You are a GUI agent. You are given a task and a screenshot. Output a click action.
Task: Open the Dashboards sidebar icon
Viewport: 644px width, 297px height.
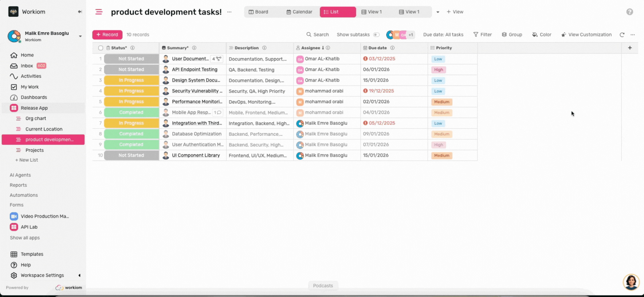(x=14, y=98)
